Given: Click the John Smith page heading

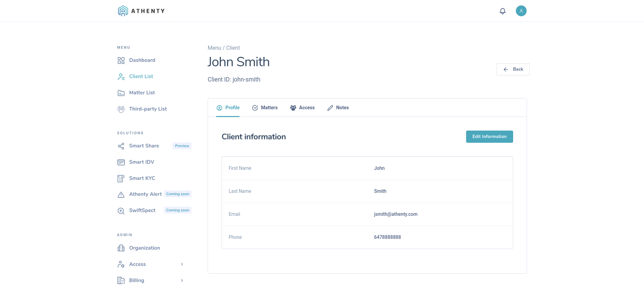Looking at the screenshot, I should [x=238, y=62].
